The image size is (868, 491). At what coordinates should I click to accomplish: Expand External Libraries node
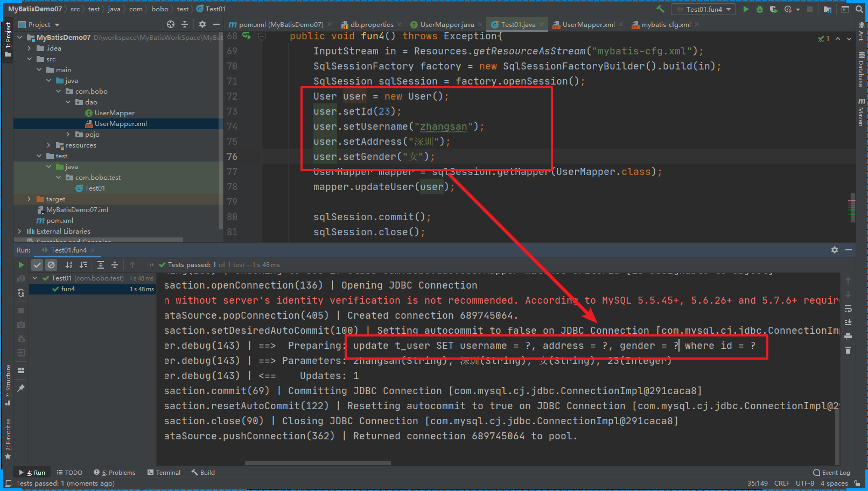click(20, 232)
